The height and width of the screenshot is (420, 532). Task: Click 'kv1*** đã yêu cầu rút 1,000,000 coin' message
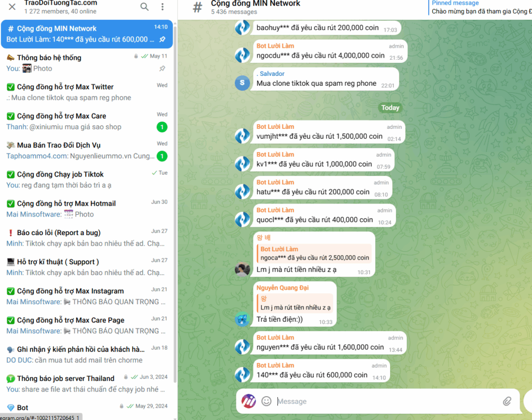click(x=314, y=164)
